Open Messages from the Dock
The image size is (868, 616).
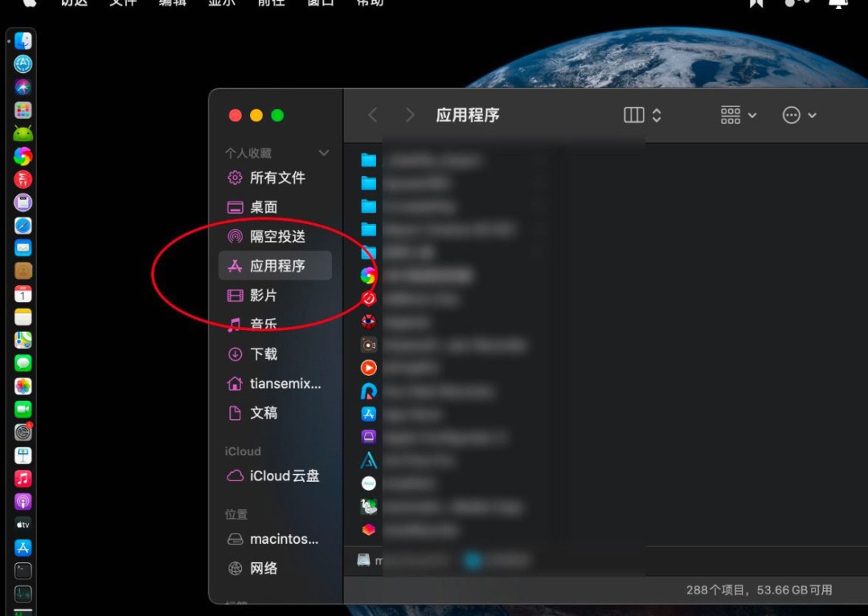click(x=22, y=362)
